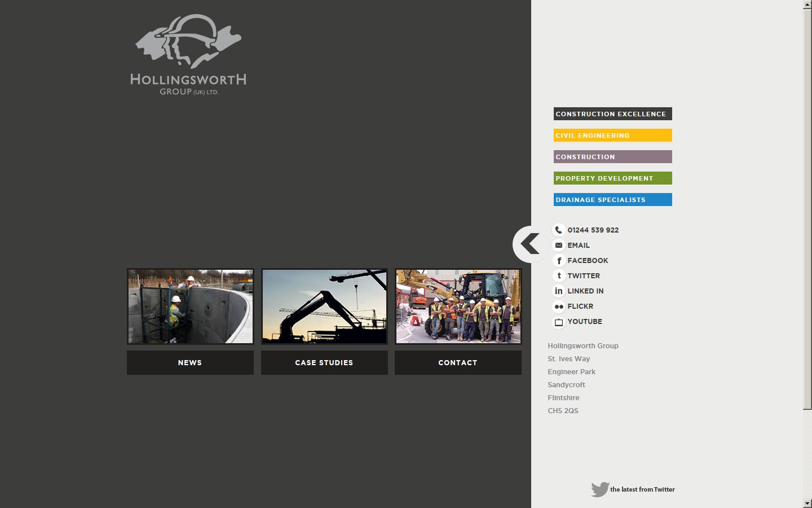
Task: Click the phone icon next to 01244 539 922
Action: (x=559, y=230)
